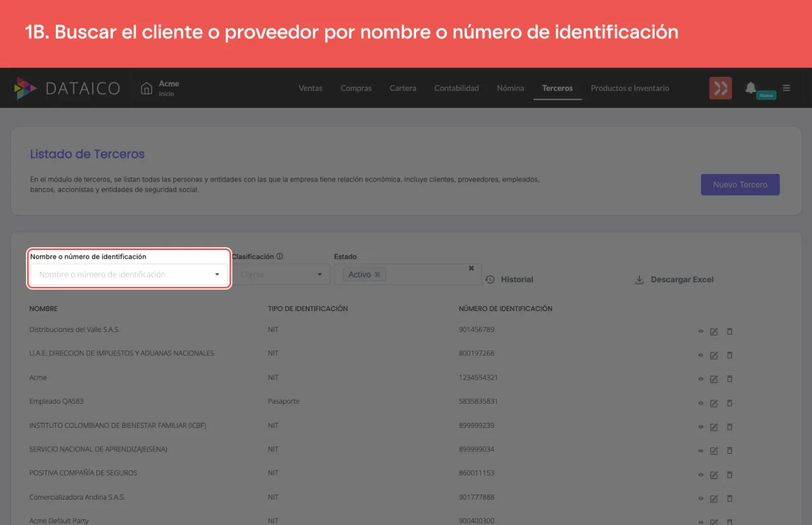Click the Pasaporte cell
Screen dimensions: 812x525
point(284,401)
